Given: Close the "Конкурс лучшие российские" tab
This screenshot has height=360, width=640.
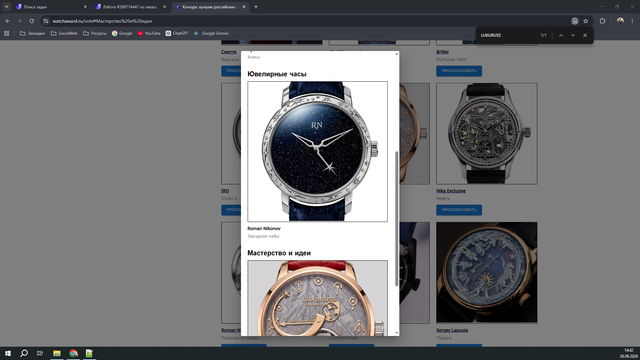Looking at the screenshot, I should (244, 7).
